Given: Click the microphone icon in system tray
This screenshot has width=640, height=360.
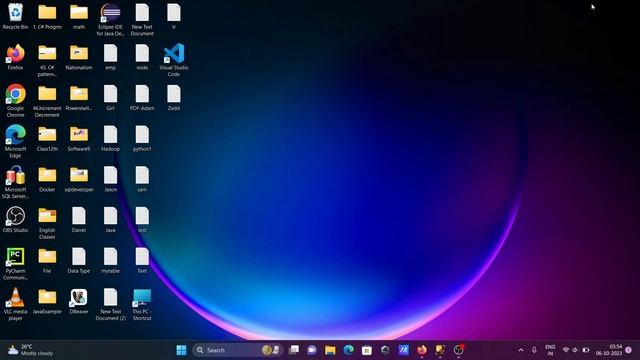Looking at the screenshot, I should pos(534,350).
